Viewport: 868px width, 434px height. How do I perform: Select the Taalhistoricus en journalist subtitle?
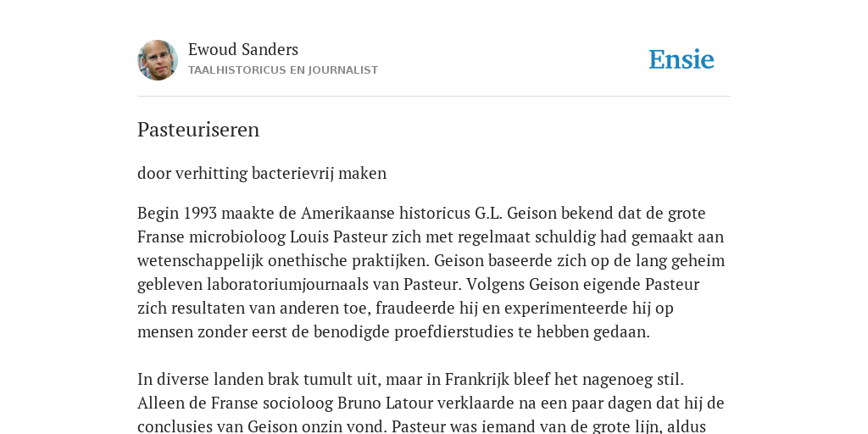point(283,70)
